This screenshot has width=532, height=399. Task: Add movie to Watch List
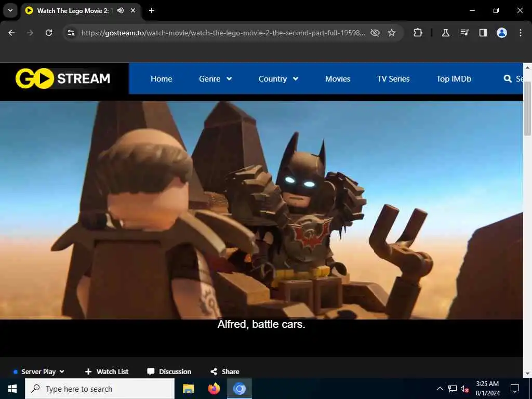coord(107,371)
